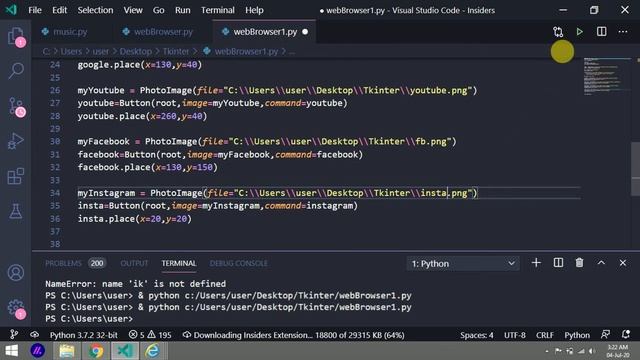The height and width of the screenshot is (360, 640).
Task: Click the feedback icon in the status bar
Action: coord(605,335)
